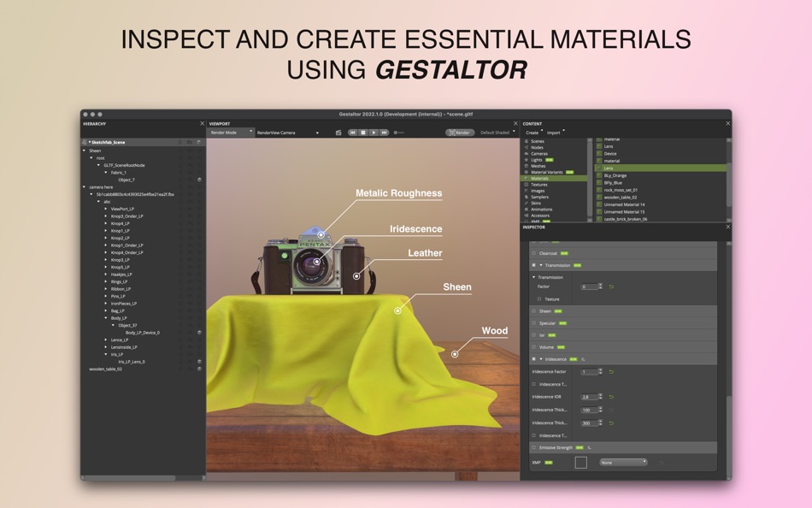Viewport: 812px width, 508px height.
Task: Click the Hierarchy horizontal scrollbar
Action: click(x=129, y=478)
